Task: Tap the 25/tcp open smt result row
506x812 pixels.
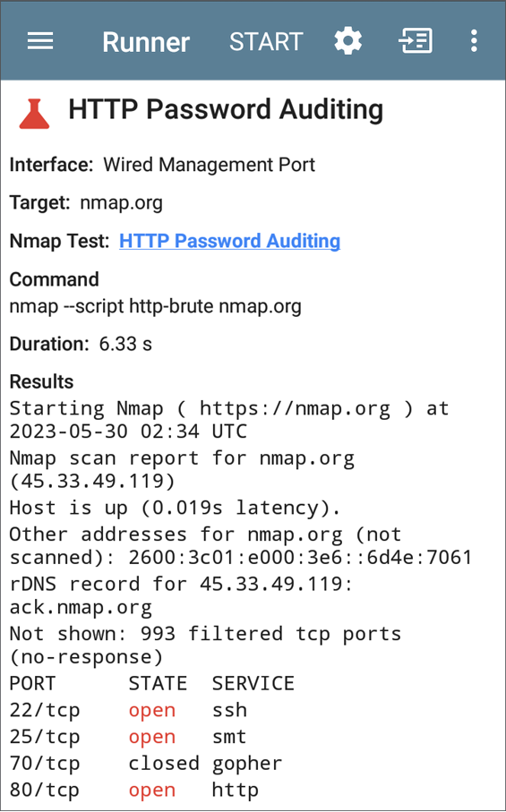Action: (x=127, y=737)
